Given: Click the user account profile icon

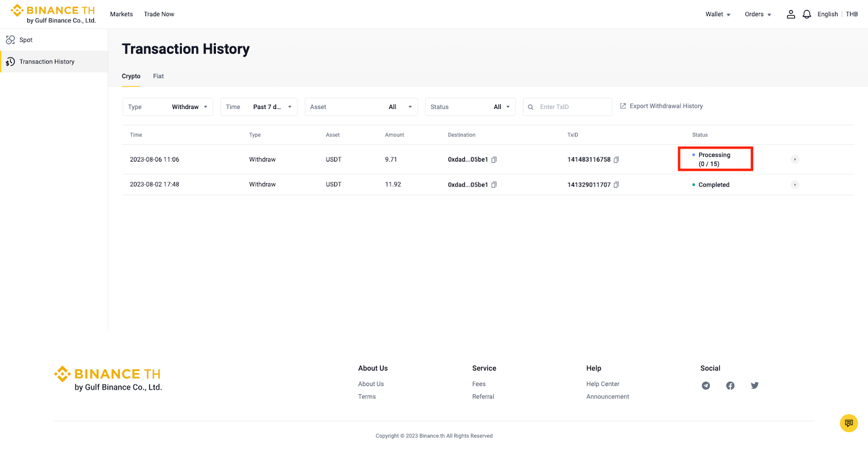Looking at the screenshot, I should pos(790,15).
